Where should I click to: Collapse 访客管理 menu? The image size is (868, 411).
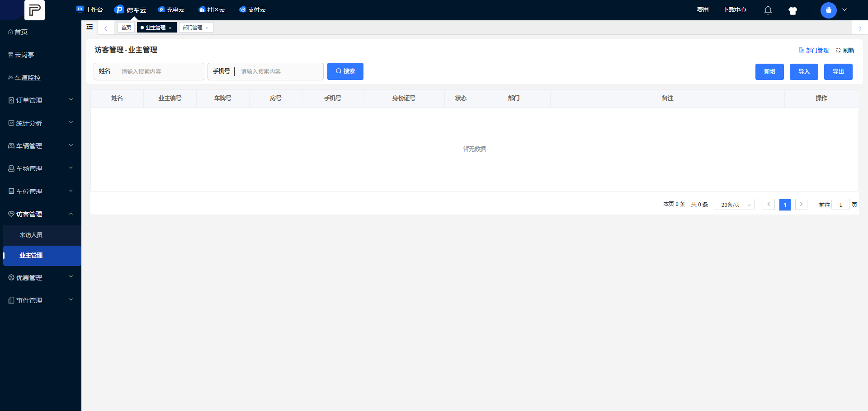pos(41,214)
